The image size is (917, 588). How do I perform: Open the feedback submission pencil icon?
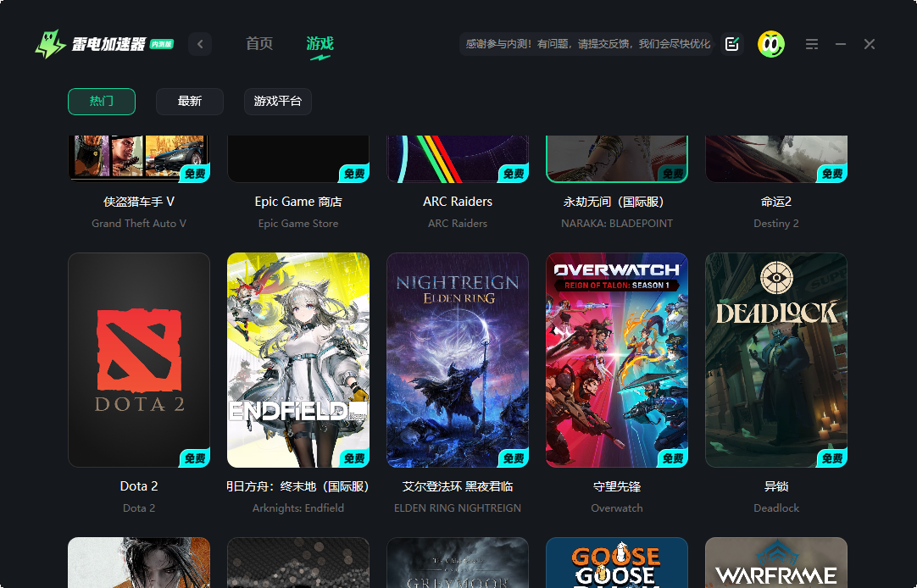pyautogui.click(x=731, y=43)
